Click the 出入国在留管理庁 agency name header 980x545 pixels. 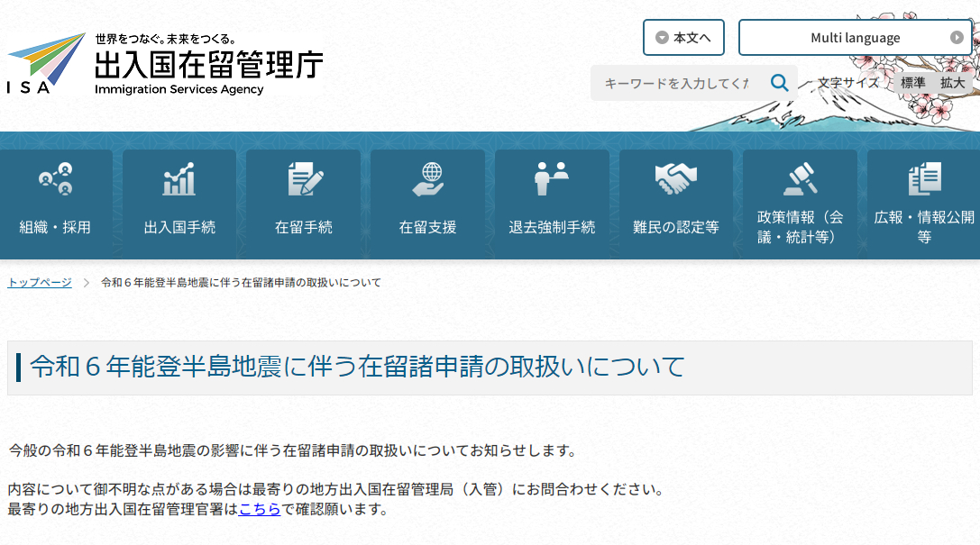(208, 65)
